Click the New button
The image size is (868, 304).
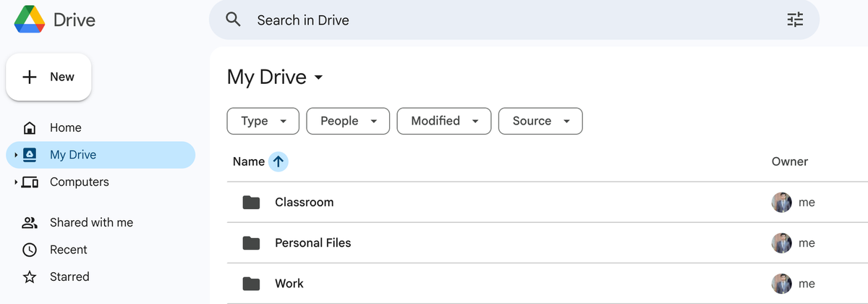pos(48,77)
